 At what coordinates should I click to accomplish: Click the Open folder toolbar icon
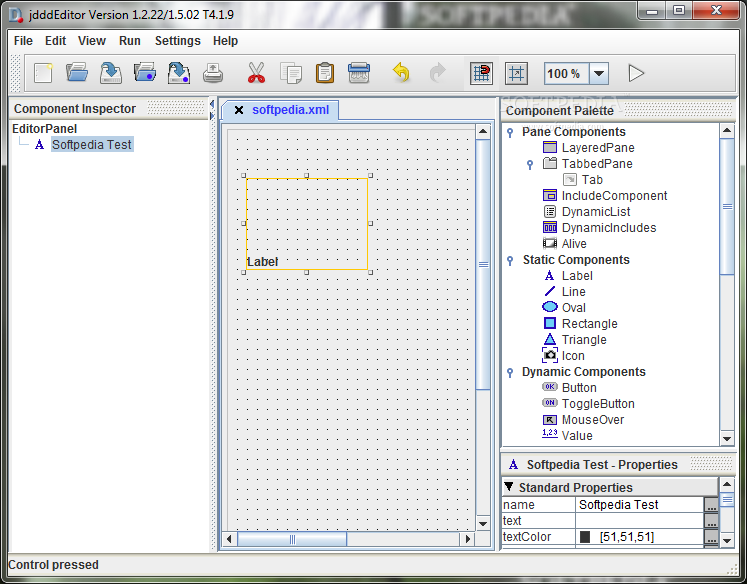[x=77, y=73]
